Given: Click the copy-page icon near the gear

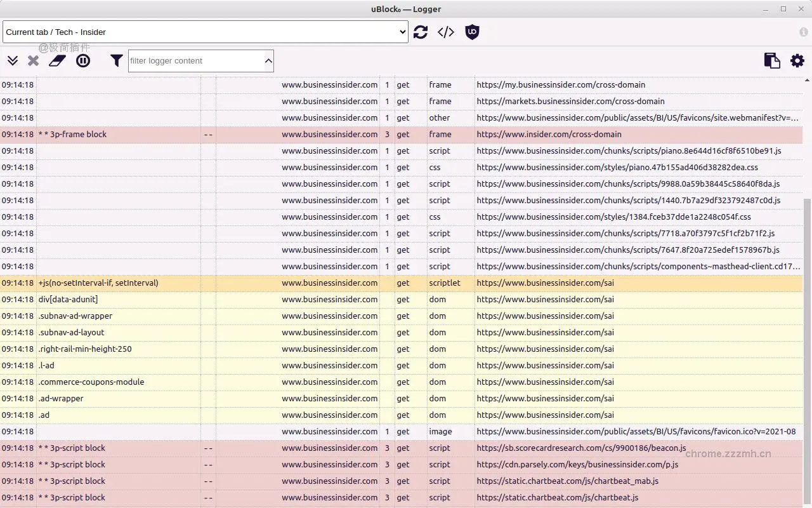Looking at the screenshot, I should [x=772, y=60].
